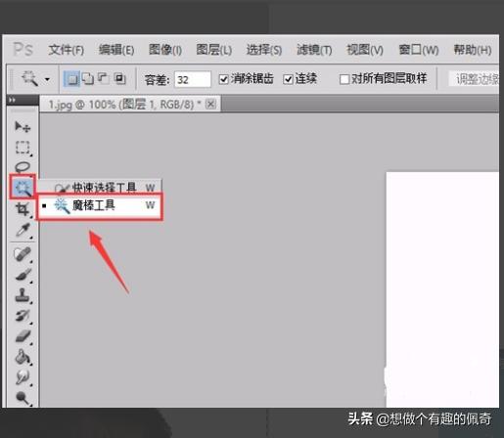504x438 pixels.
Task: Open the 文件(F) menu
Action: (x=67, y=50)
